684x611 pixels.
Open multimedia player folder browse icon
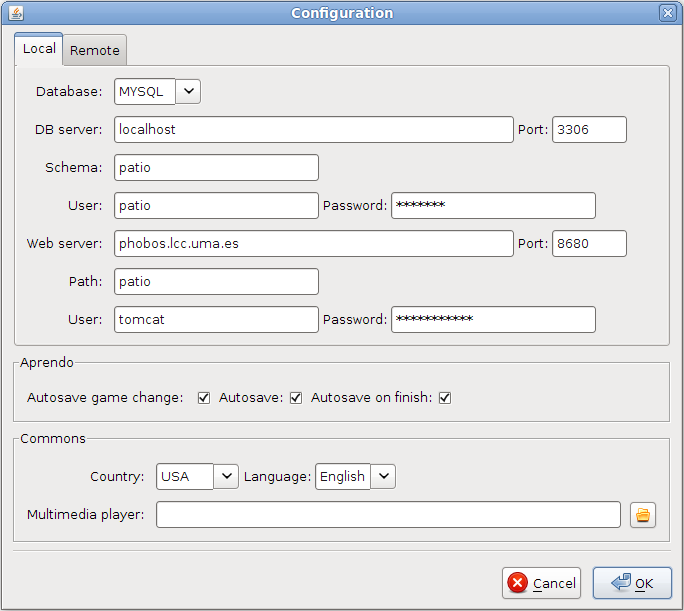click(643, 515)
